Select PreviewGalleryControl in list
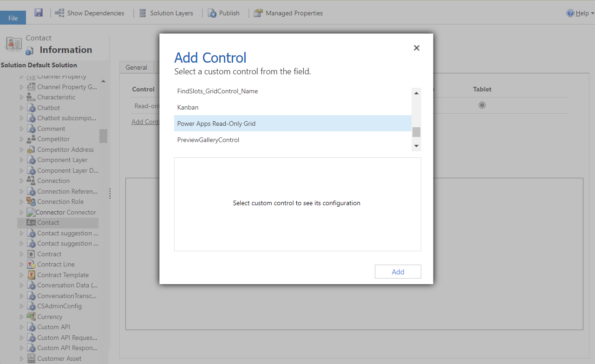The width and height of the screenshot is (595, 364). click(x=293, y=140)
